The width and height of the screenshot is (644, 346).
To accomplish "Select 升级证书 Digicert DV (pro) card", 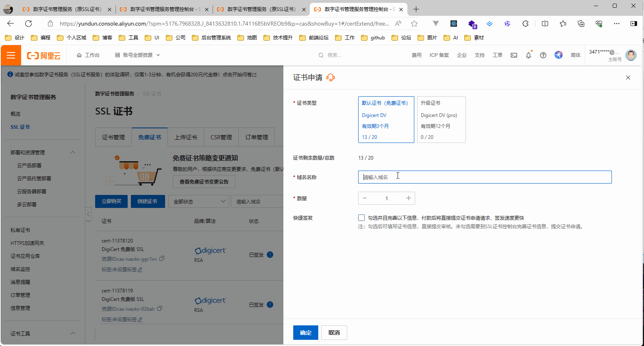I will pyautogui.click(x=442, y=119).
